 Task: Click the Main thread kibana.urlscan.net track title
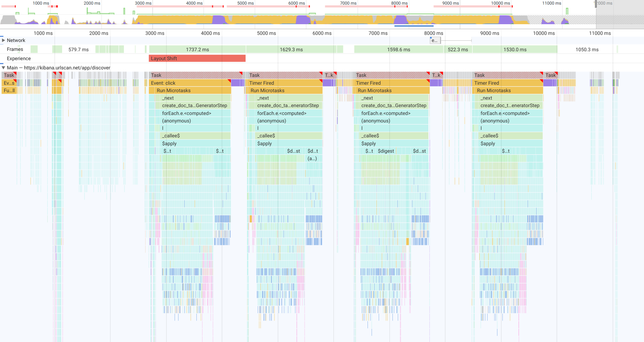59,68
